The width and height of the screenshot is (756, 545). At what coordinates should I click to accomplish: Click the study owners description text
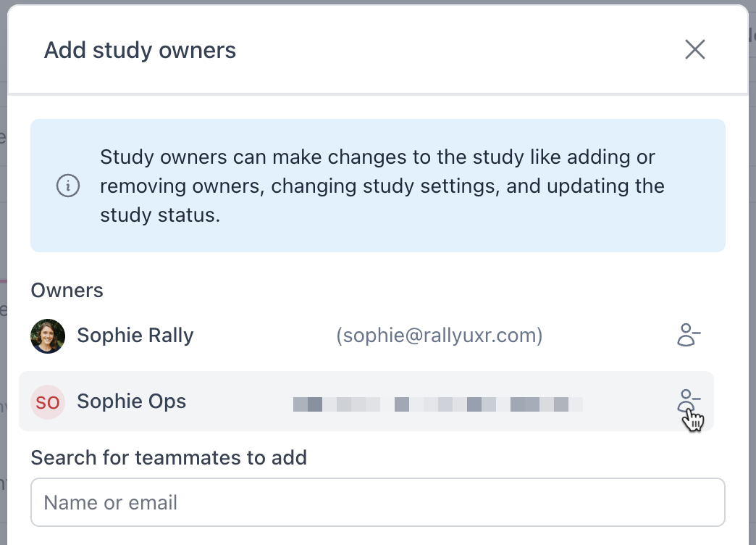coord(382,186)
